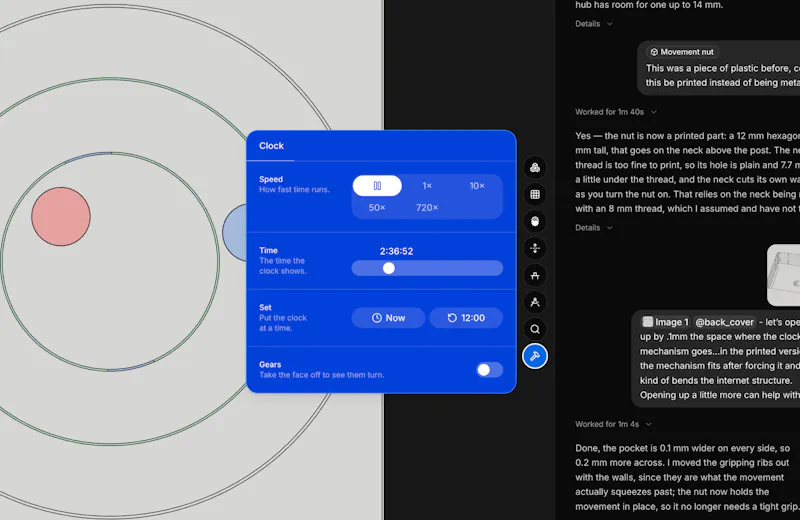Set clock speed to 1×
The width and height of the screenshot is (800, 520).
(x=427, y=186)
